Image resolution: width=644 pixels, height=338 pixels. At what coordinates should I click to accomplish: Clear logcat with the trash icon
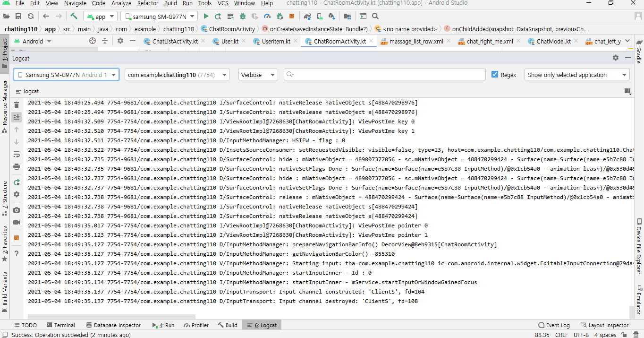coord(17,105)
